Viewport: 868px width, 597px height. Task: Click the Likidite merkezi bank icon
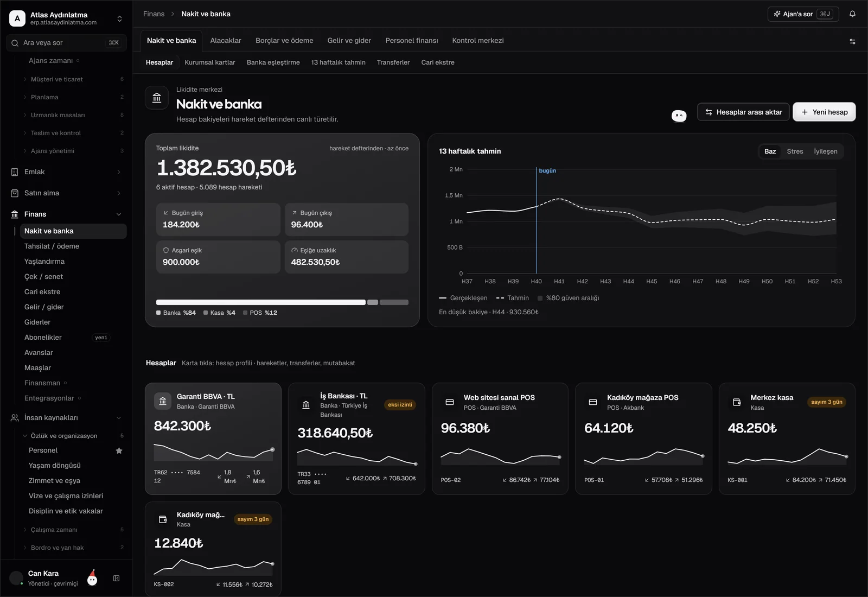coord(157,98)
